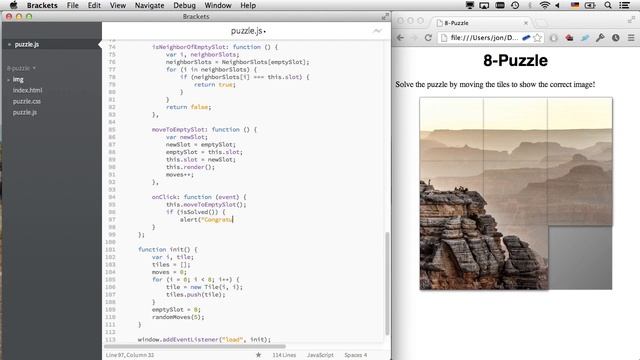The image size is (640, 360).
Task: Click the 'window.addEventListener' code line
Action: coord(204,339)
